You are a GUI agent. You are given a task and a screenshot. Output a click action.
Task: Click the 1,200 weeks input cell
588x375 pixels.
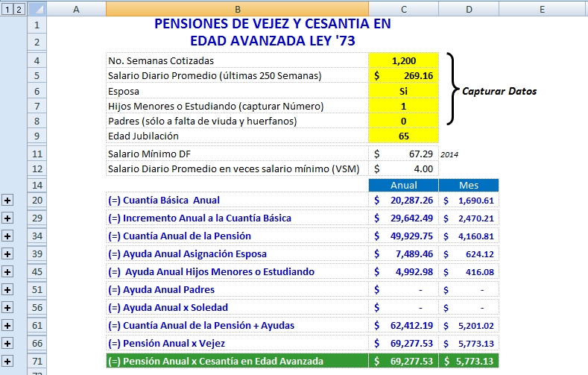point(403,60)
